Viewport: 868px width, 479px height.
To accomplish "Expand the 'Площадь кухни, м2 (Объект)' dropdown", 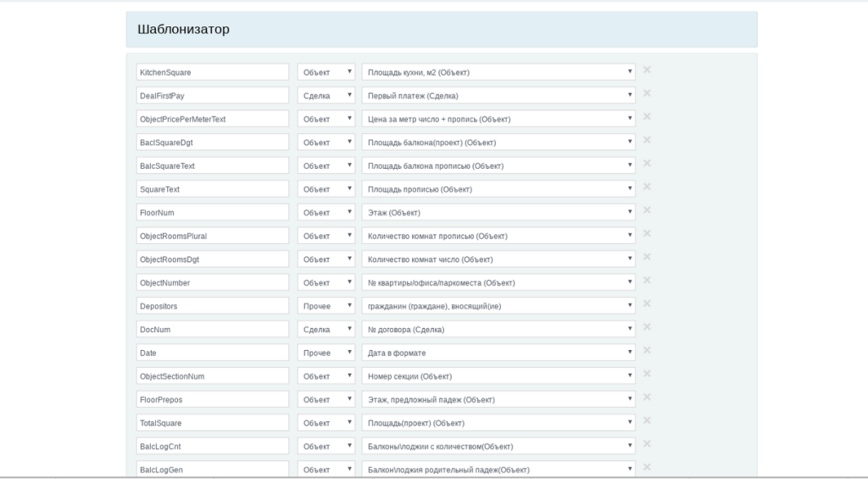I will click(x=498, y=72).
